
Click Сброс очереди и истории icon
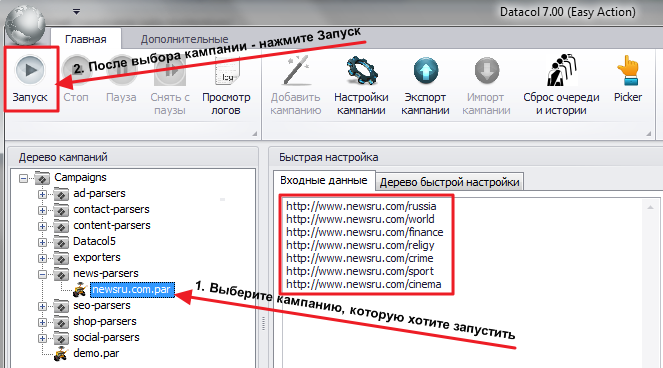(x=562, y=70)
